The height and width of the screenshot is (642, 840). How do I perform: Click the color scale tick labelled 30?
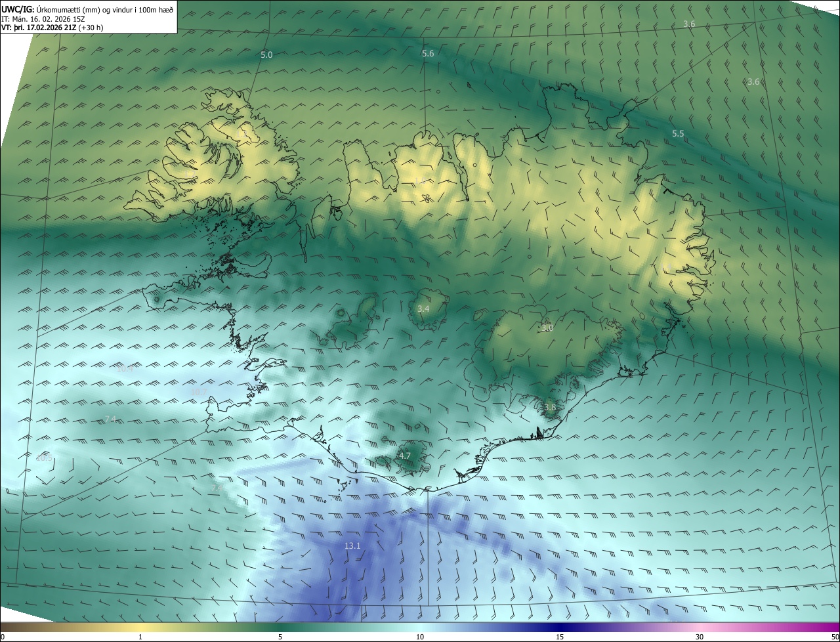(x=700, y=637)
